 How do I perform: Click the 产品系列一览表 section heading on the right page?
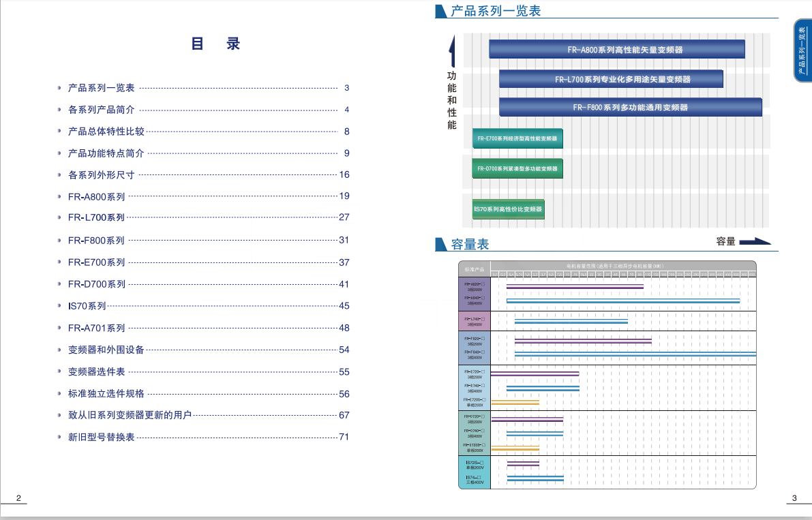coord(496,11)
